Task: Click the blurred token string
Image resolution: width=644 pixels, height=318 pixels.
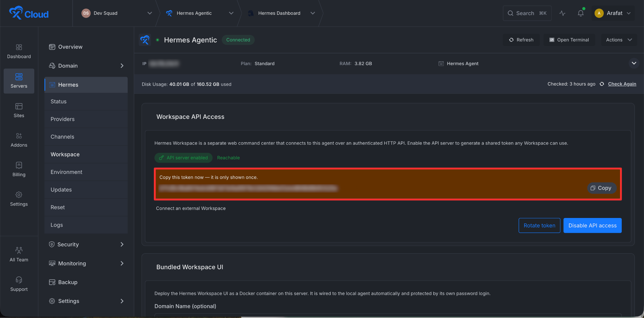Action: tap(248, 188)
